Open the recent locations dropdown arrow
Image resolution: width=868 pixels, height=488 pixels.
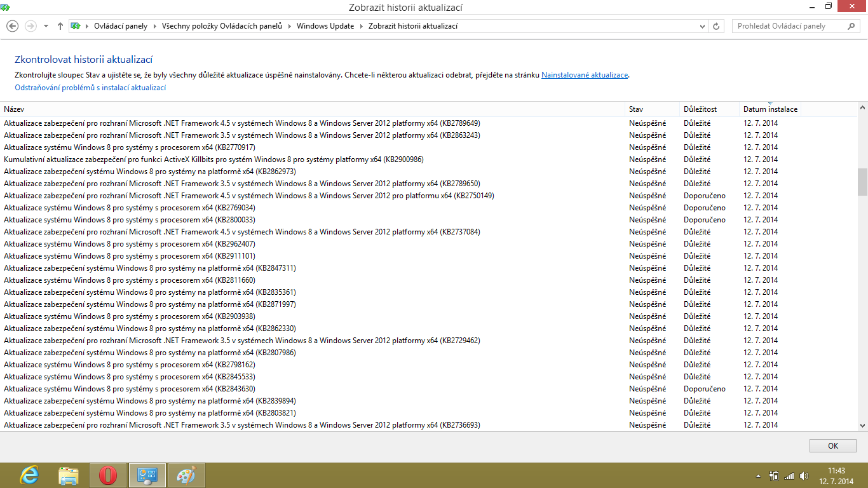pyautogui.click(x=46, y=26)
